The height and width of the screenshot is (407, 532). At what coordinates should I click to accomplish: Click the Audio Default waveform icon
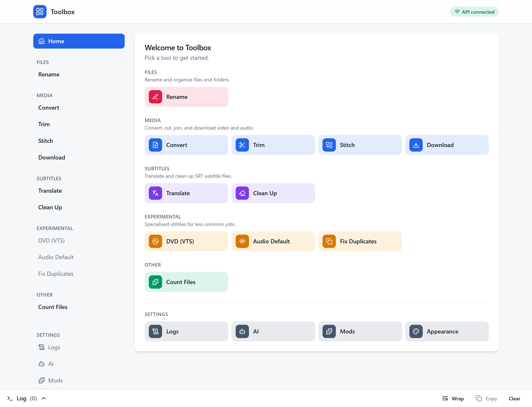(x=242, y=241)
